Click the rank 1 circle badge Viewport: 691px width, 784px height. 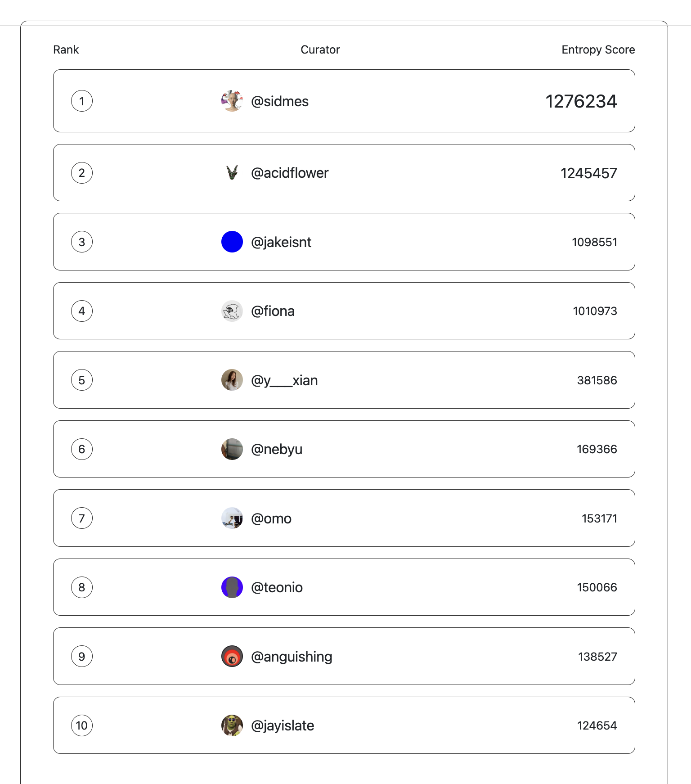click(x=82, y=101)
